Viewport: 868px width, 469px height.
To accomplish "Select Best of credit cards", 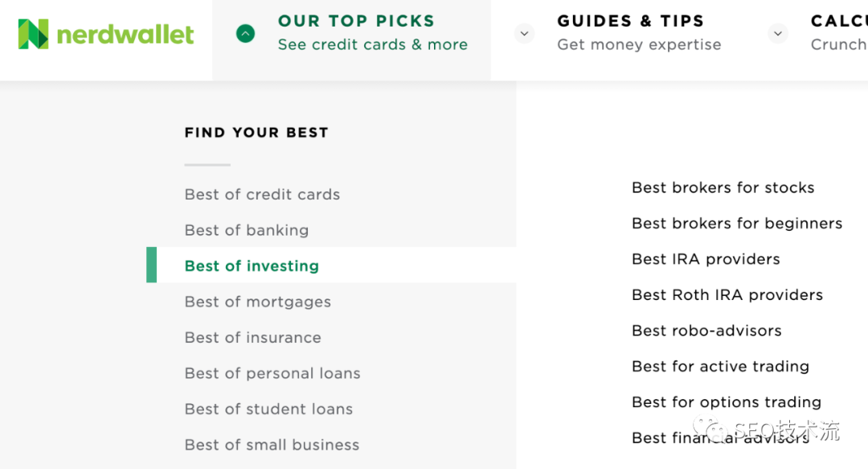I will click(x=262, y=195).
